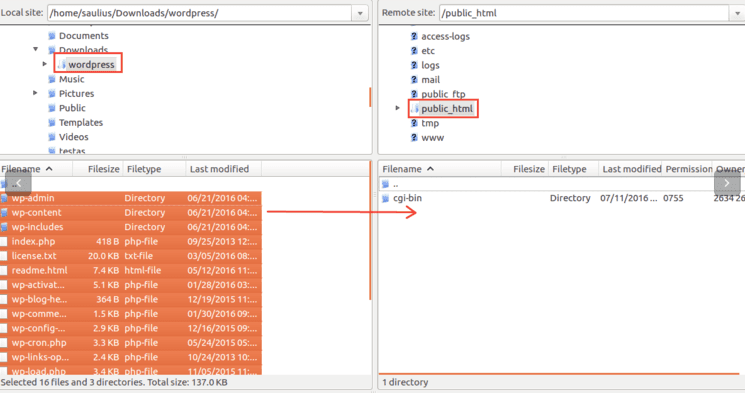Screen dimensions: 745x393
Task: Sort remote files by Filesize column
Action: point(525,169)
